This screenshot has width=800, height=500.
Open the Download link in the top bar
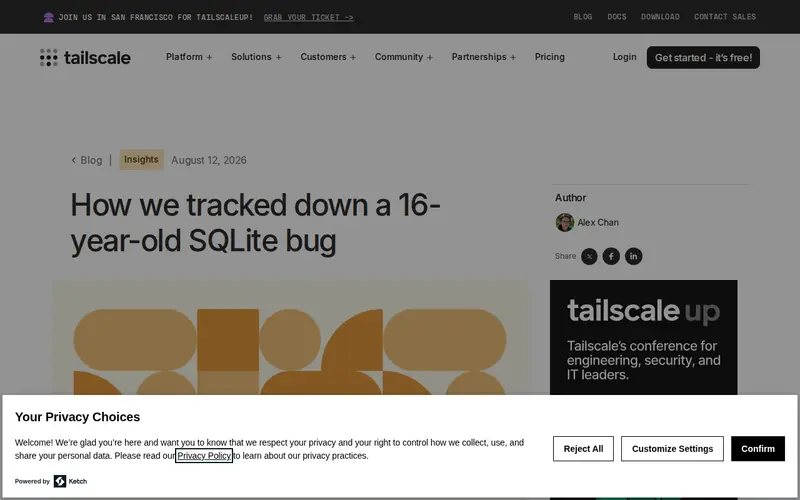(x=660, y=17)
